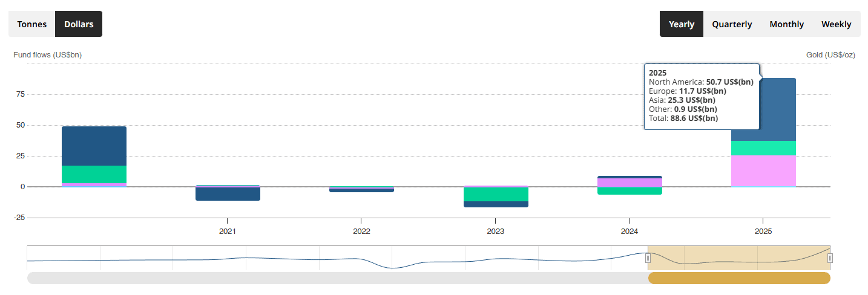Image resolution: width=868 pixels, height=295 pixels.
Task: Click the gray scrollbar track area
Action: [333, 278]
